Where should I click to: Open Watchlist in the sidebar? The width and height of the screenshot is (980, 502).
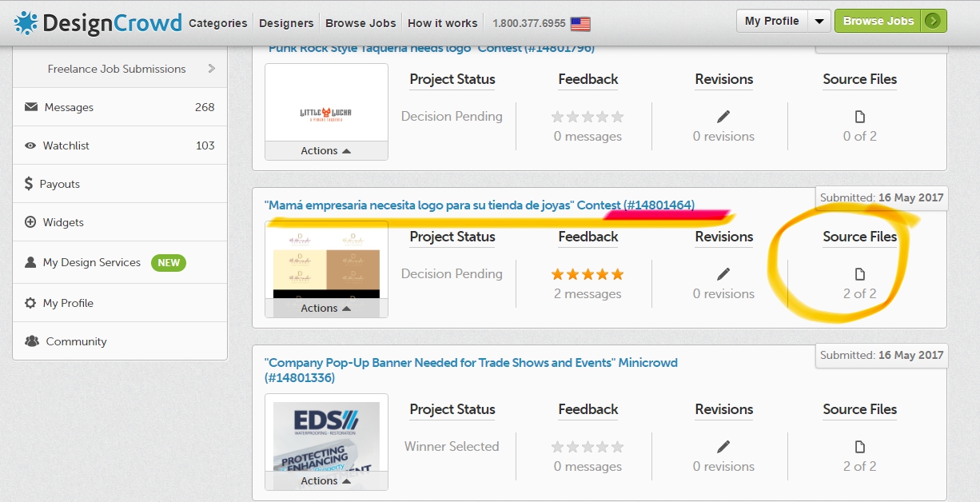120,145
